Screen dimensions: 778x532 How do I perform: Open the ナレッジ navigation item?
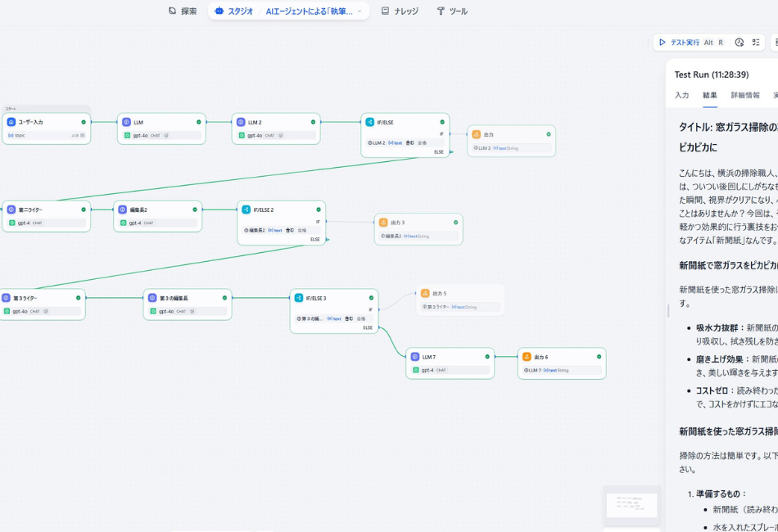coord(399,11)
